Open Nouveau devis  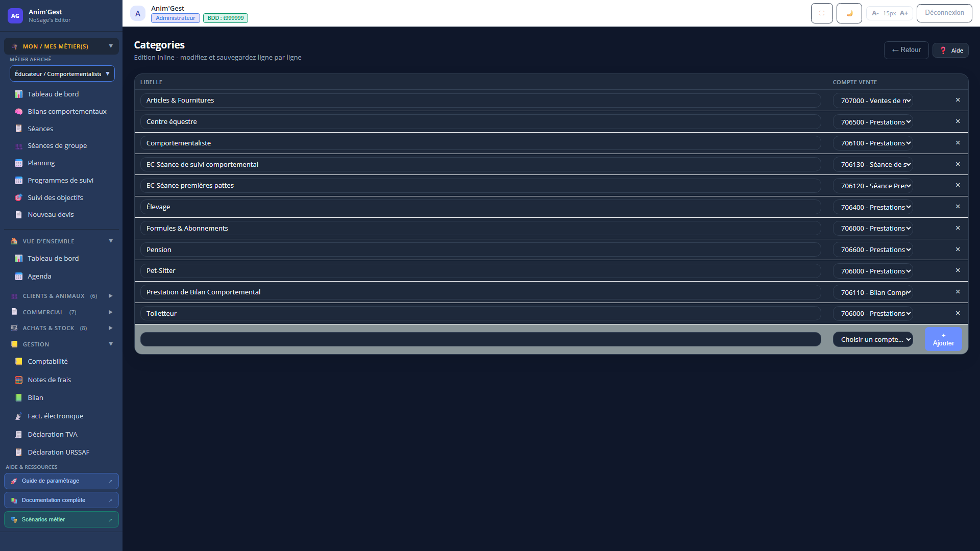[61, 214]
